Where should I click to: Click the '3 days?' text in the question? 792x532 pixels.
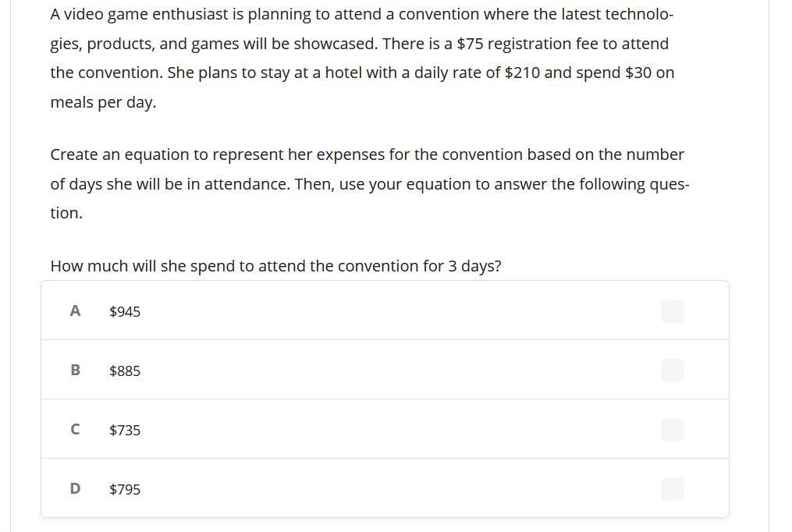coord(474,266)
